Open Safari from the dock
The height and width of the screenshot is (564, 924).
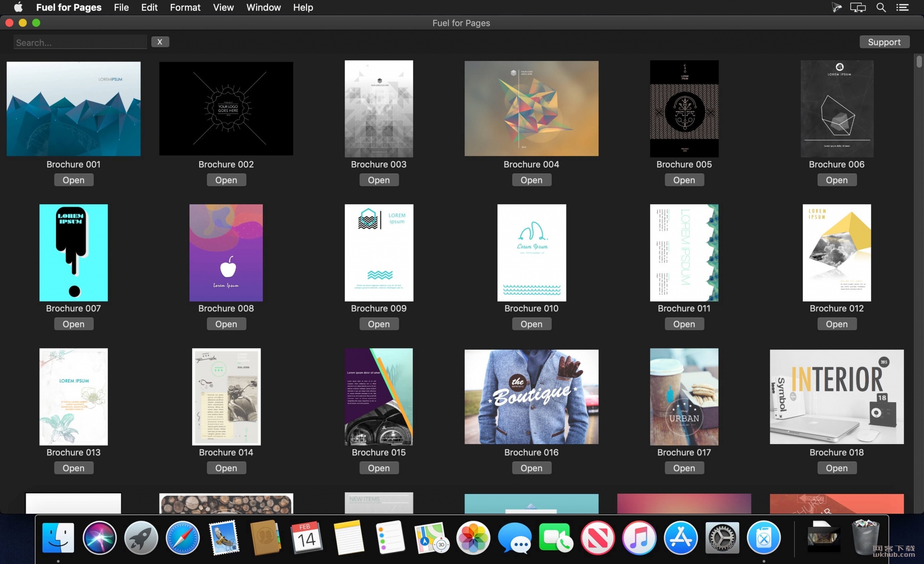[183, 538]
